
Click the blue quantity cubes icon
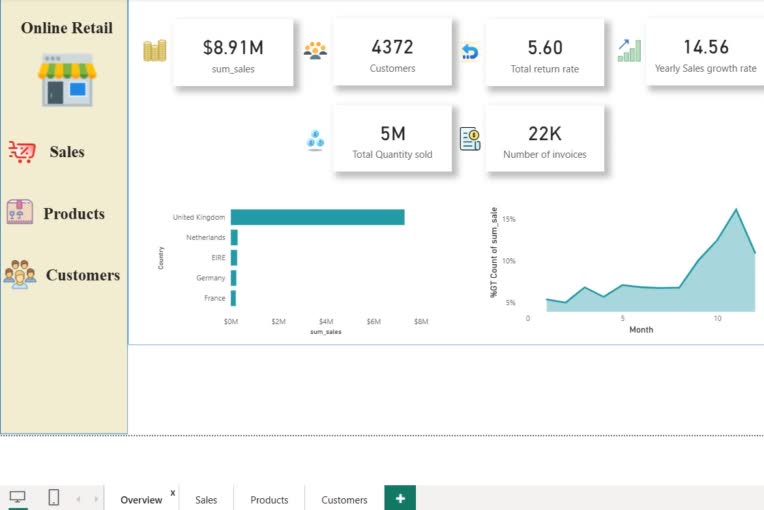click(315, 140)
